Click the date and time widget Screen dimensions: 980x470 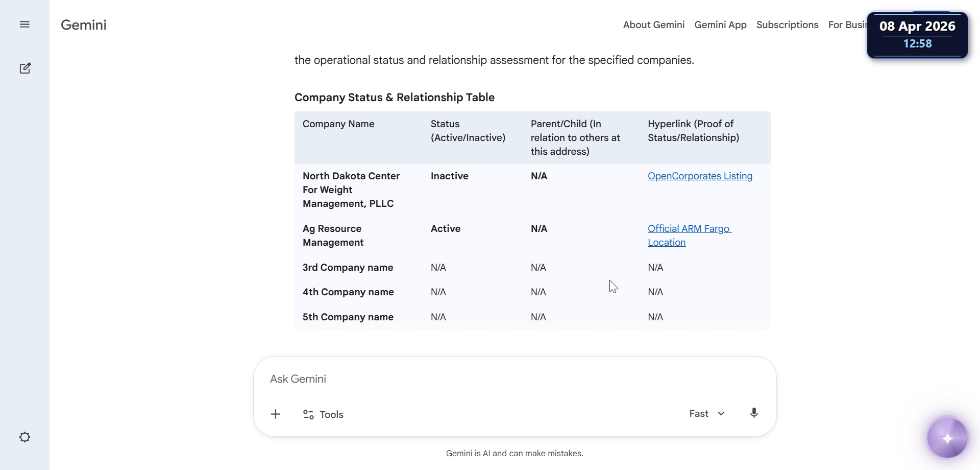[x=917, y=35]
